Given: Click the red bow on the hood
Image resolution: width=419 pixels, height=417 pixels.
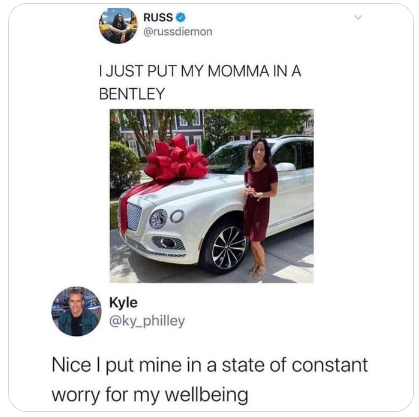Looking at the screenshot, I should (176, 159).
